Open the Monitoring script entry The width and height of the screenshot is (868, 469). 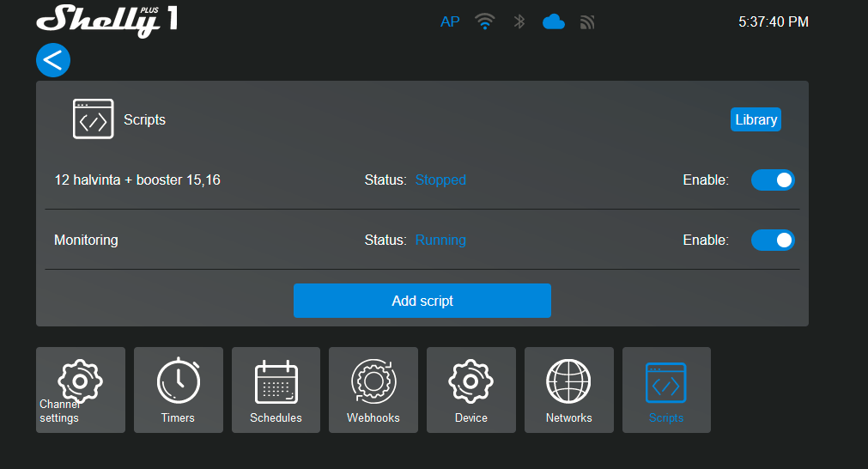[x=86, y=241]
